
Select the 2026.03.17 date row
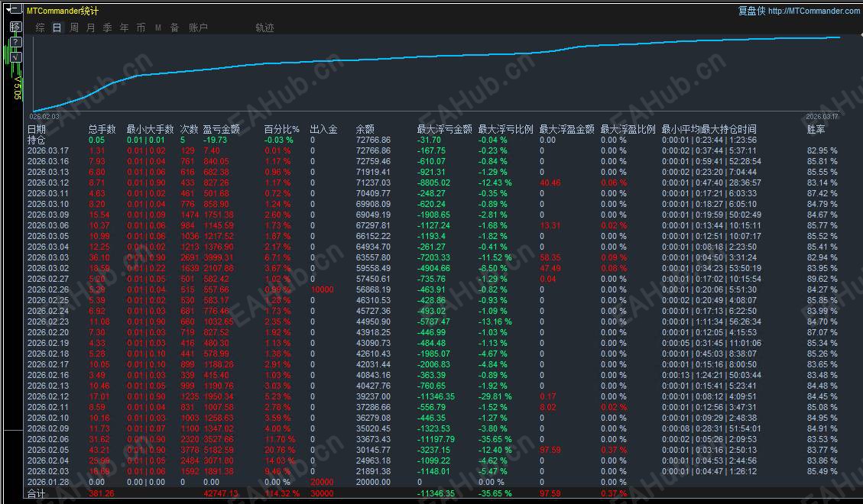[x=48, y=150]
